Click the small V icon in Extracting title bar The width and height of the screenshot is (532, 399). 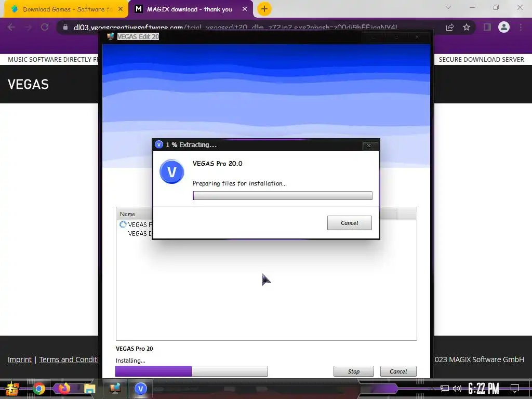click(159, 144)
